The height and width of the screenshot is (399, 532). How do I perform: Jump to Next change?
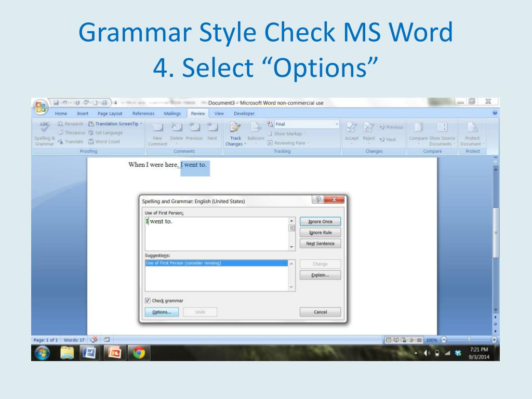(388, 139)
